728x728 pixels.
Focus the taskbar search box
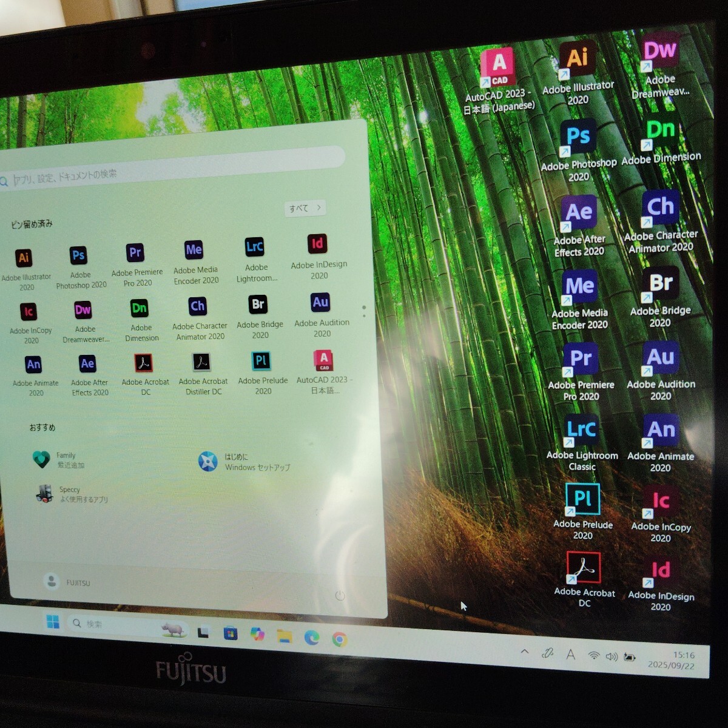coord(127,627)
